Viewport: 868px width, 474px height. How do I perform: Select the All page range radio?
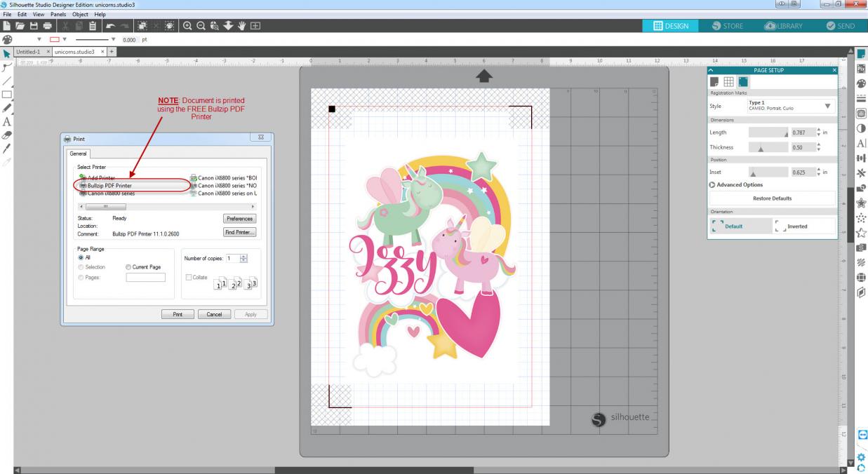[81, 257]
